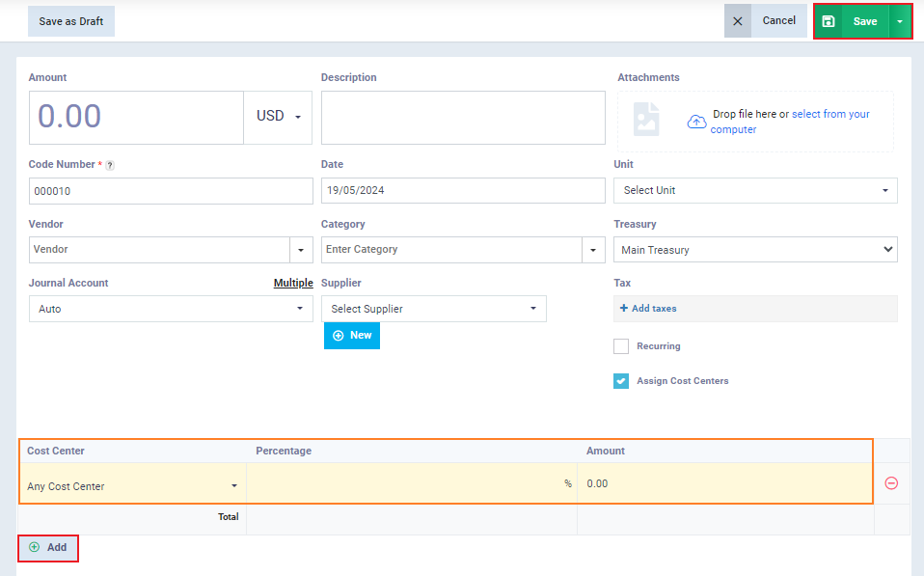Open the Select Unit dropdown
The image size is (924, 576).
(755, 190)
